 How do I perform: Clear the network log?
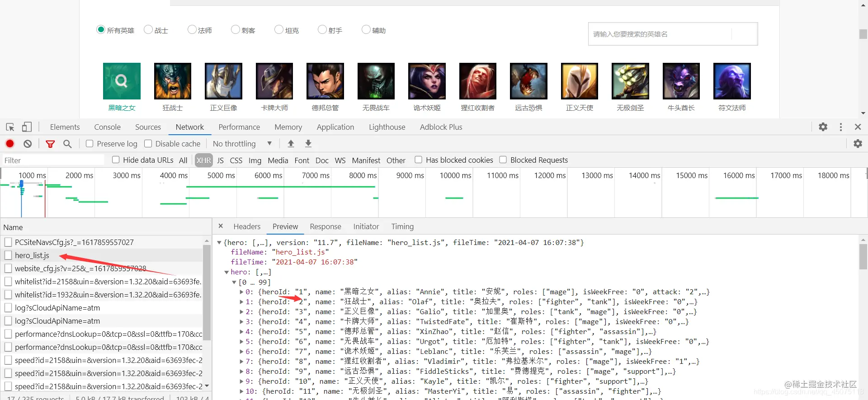tap(28, 144)
